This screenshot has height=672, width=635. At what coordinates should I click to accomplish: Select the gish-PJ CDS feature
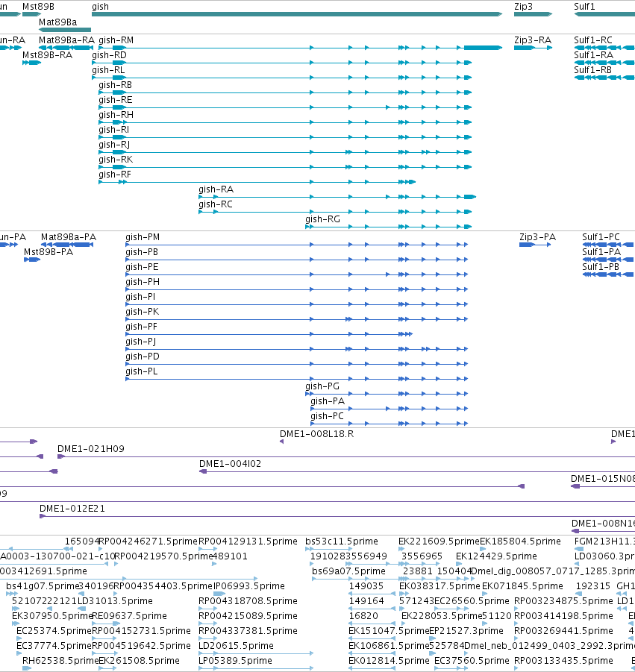click(x=297, y=349)
